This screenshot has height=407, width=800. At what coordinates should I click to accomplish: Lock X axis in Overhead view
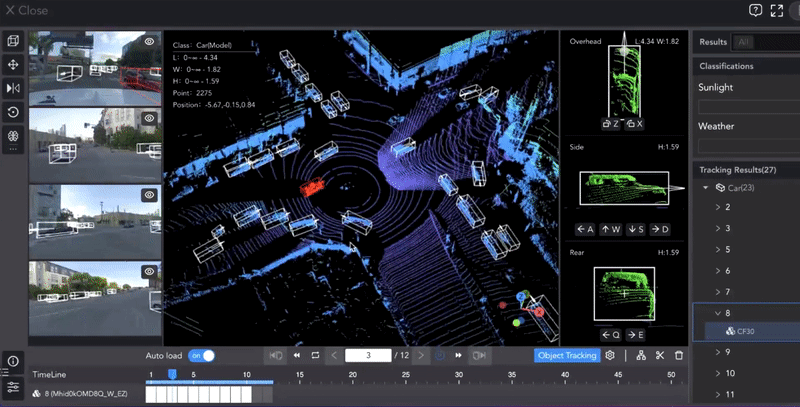click(x=634, y=123)
